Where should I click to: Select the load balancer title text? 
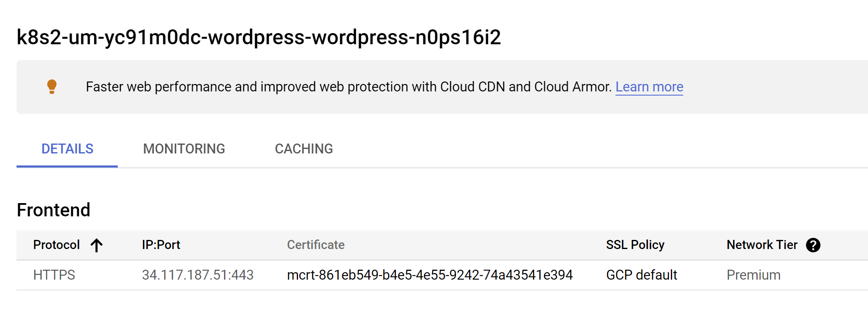tap(258, 37)
